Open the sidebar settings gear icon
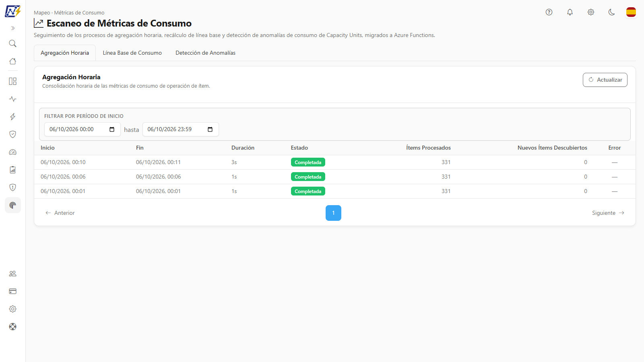The height and width of the screenshot is (362, 644). (x=13, y=309)
